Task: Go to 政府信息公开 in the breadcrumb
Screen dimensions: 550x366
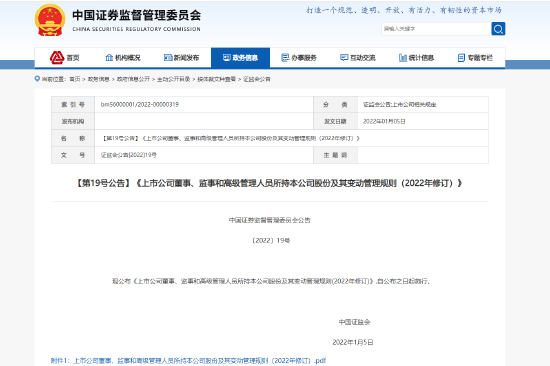Action: (x=133, y=79)
